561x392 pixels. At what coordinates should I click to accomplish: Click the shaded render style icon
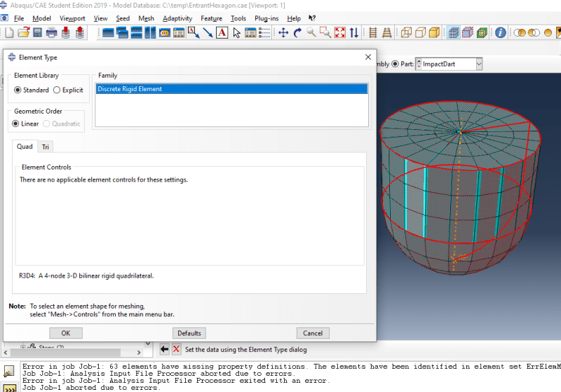pyautogui.click(x=434, y=33)
